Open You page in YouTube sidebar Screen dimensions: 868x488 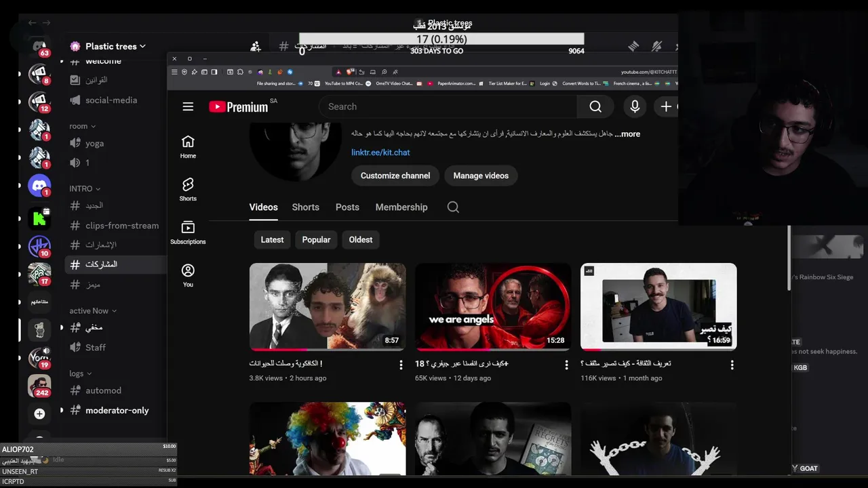188,275
